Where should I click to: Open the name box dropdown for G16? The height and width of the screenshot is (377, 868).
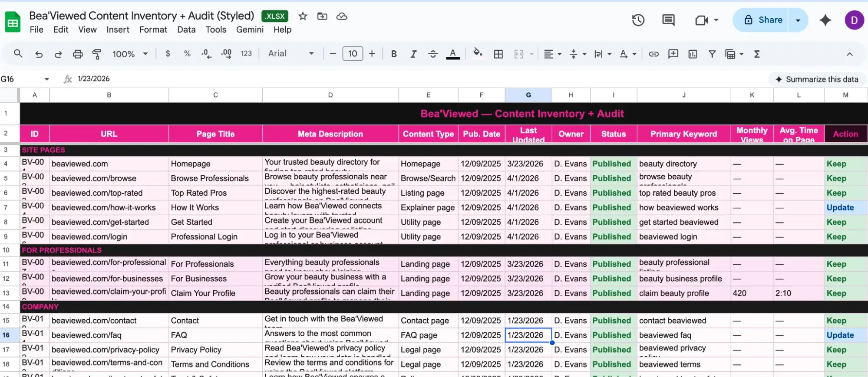(x=46, y=79)
